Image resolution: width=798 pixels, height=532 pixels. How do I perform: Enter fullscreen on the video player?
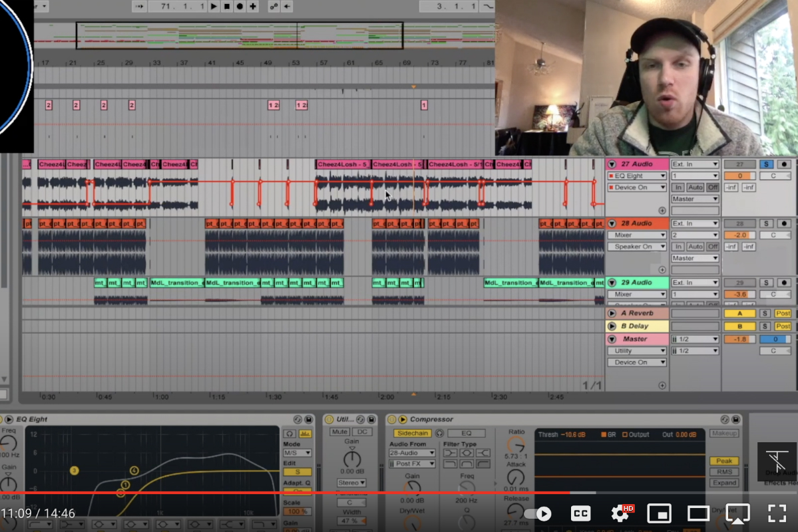click(777, 513)
